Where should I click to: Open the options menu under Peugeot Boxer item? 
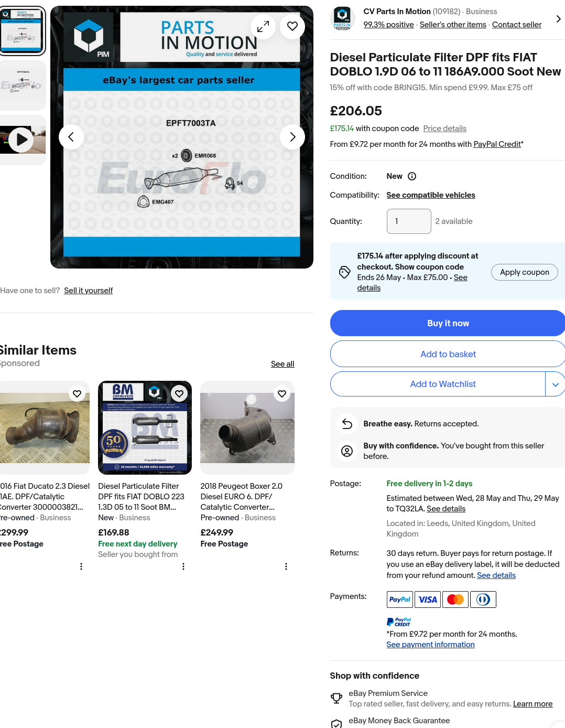pyautogui.click(x=286, y=566)
